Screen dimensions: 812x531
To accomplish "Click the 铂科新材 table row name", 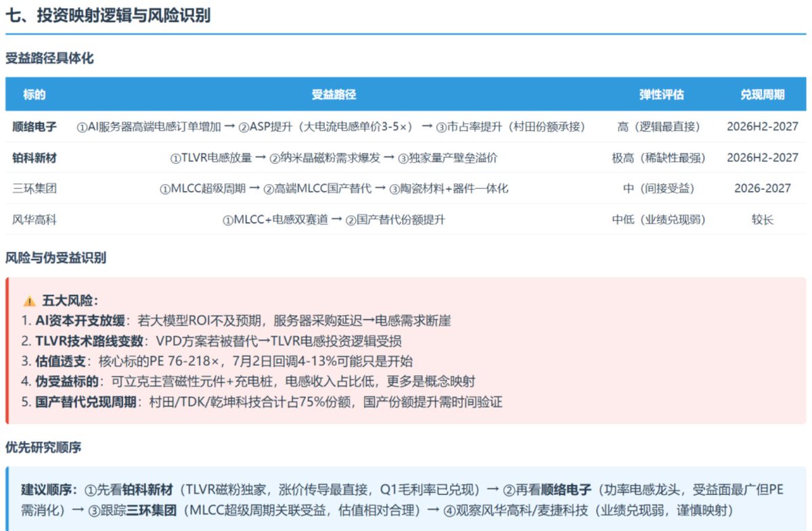I will pyautogui.click(x=35, y=158).
